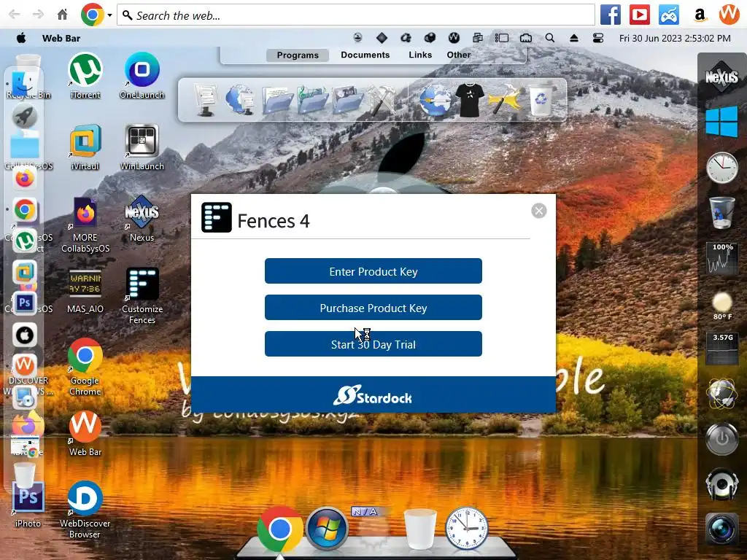Image resolution: width=747 pixels, height=560 pixels.
Task: Click Enter Product Key button
Action: [x=373, y=271]
